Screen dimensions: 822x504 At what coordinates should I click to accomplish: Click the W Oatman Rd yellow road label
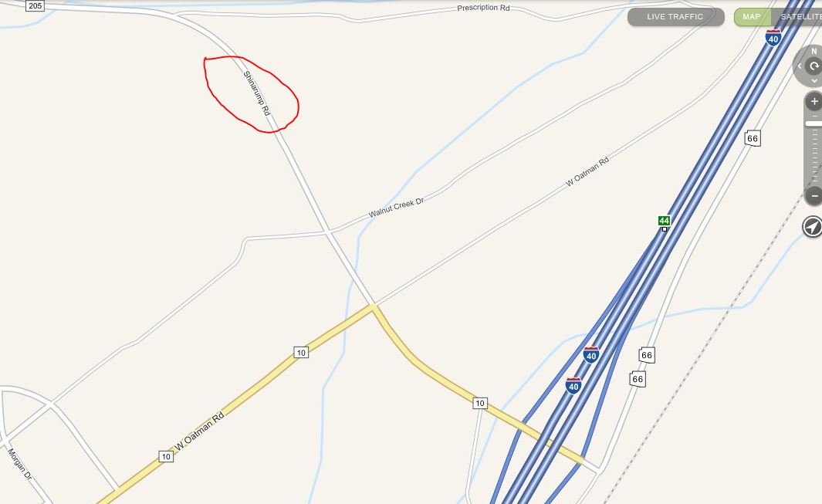coord(199,431)
